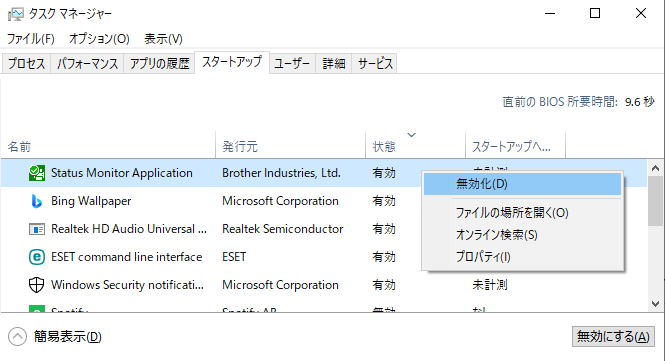
Task: Click the ESET publisher cell
Action: 234,257
